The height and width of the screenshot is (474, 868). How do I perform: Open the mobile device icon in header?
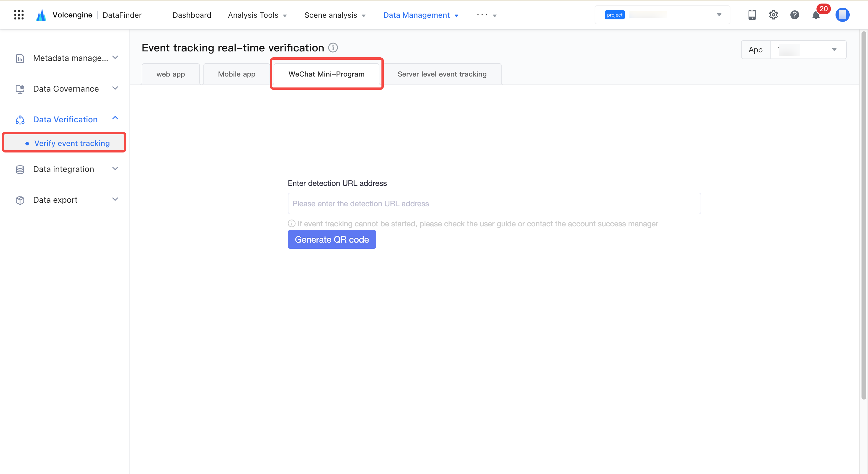752,15
